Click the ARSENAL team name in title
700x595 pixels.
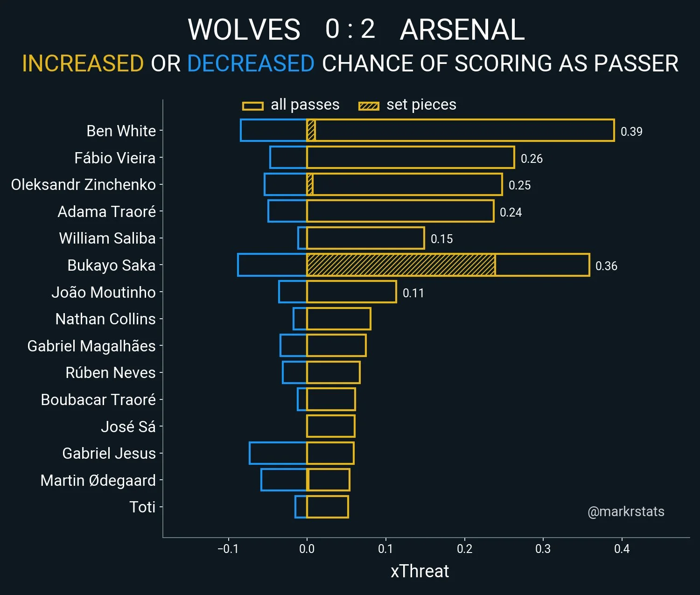[462, 30]
